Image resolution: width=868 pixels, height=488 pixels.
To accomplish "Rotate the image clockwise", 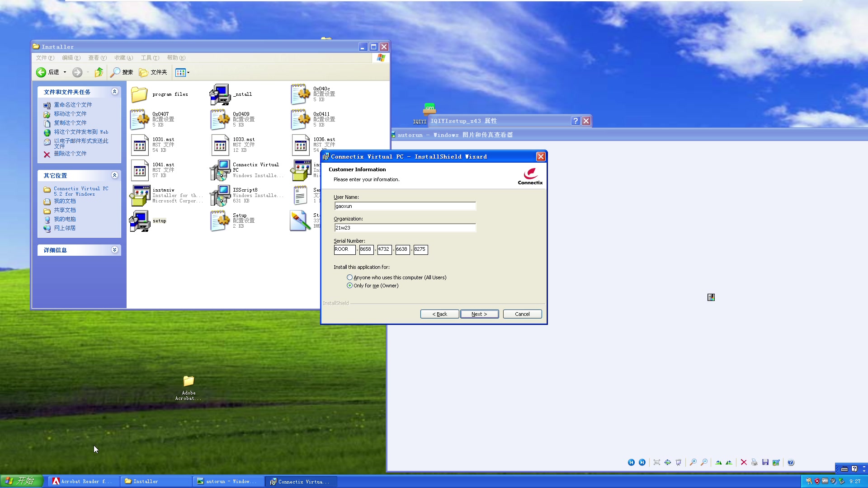I will click(x=718, y=462).
